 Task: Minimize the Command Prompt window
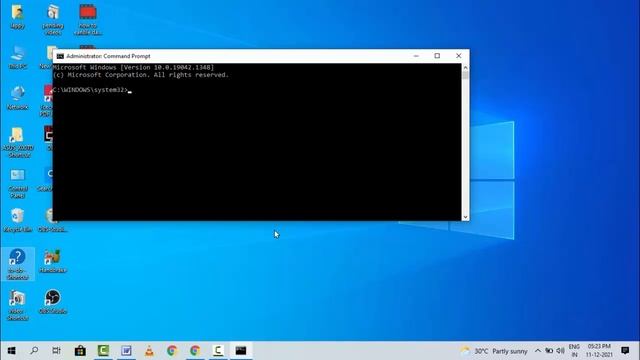click(x=416, y=56)
